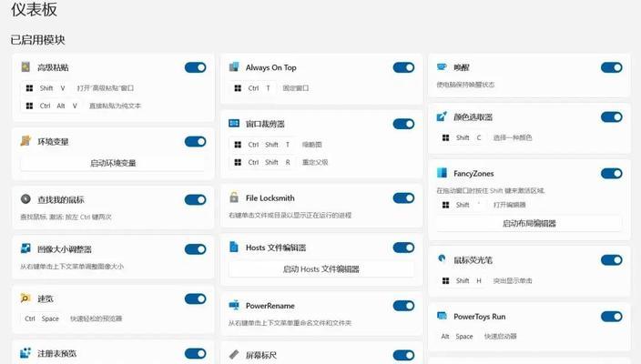Click the File Locksmith title text

pyautogui.click(x=270, y=198)
